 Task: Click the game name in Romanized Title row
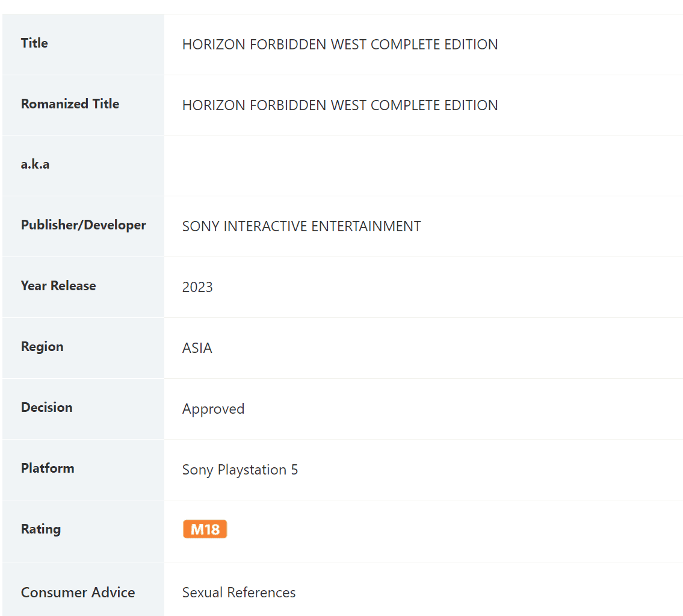point(339,105)
